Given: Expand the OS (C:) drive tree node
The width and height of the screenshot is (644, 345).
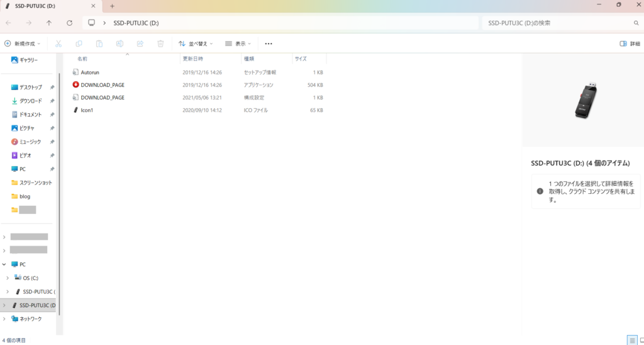Looking at the screenshot, I should [x=8, y=278].
